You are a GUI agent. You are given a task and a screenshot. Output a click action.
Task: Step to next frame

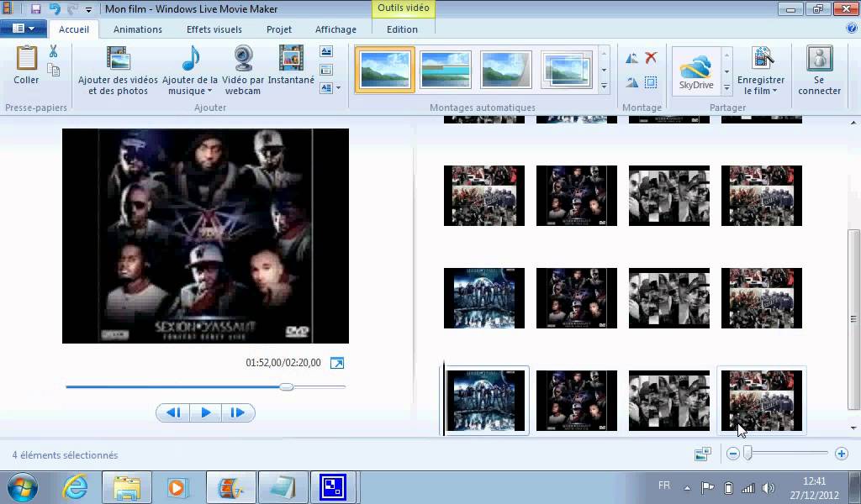[238, 412]
